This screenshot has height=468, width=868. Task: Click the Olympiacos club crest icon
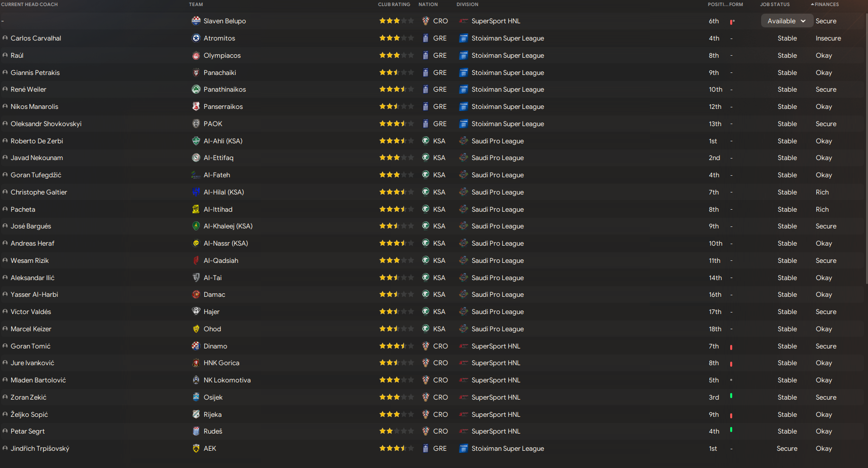pos(196,55)
